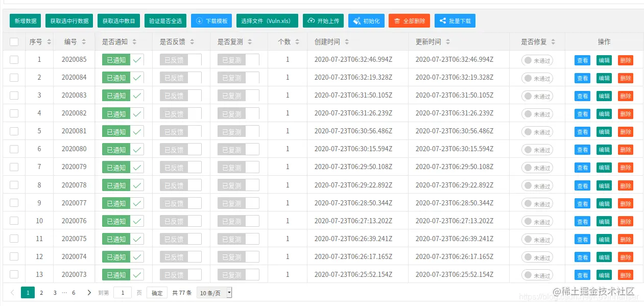Toggle 未通过 switch for row 2020079
644x306 pixels.
tap(537, 168)
